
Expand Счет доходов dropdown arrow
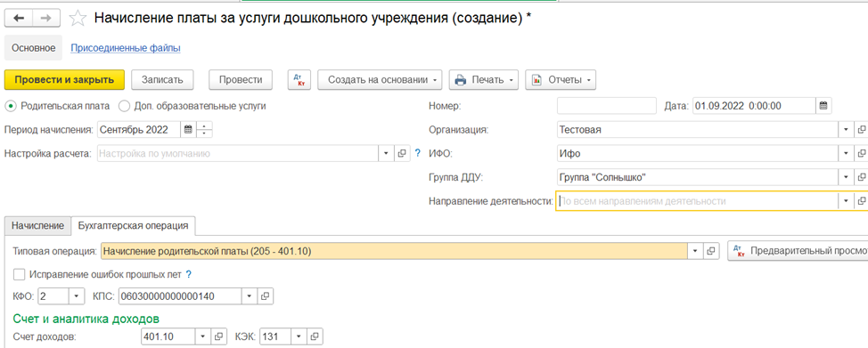coord(202,336)
